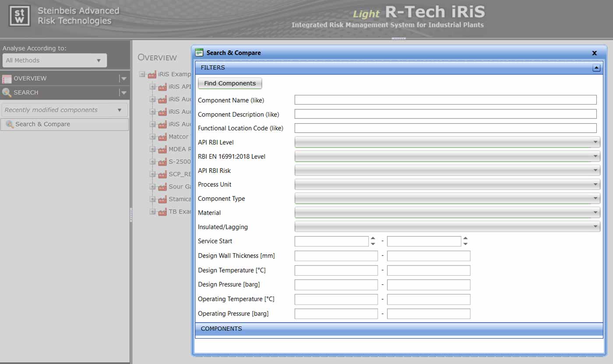The height and width of the screenshot is (364, 613).
Task: Click the Service Start from-date field
Action: click(331, 241)
